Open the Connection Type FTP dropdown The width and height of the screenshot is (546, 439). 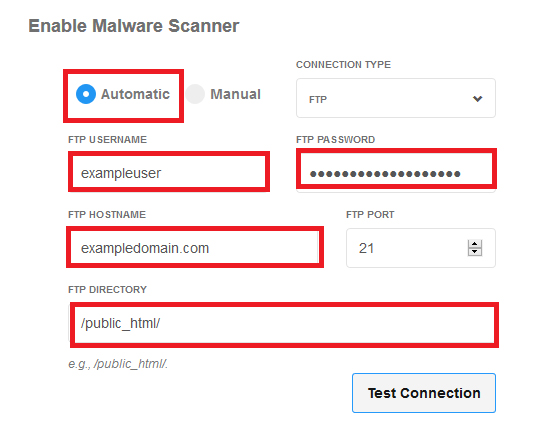(396, 98)
